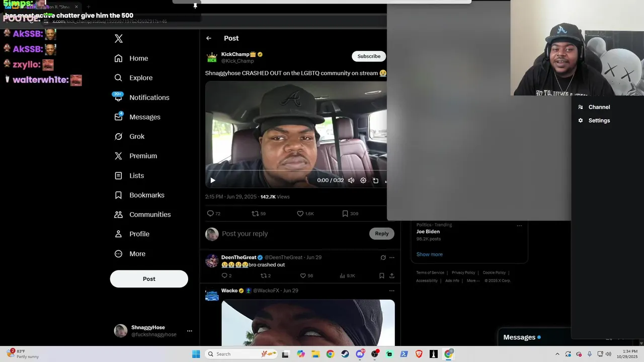
Task: Repost the KickChamp post showing 59
Action: pyautogui.click(x=259, y=214)
